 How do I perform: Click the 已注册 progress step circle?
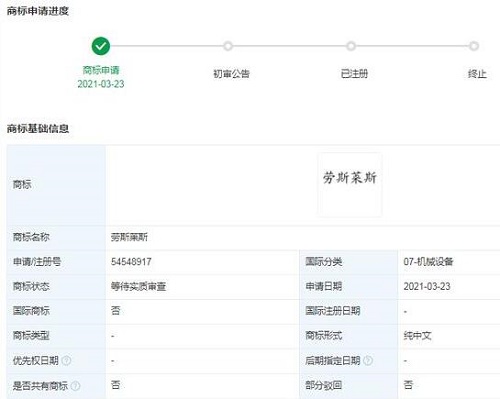(351, 46)
